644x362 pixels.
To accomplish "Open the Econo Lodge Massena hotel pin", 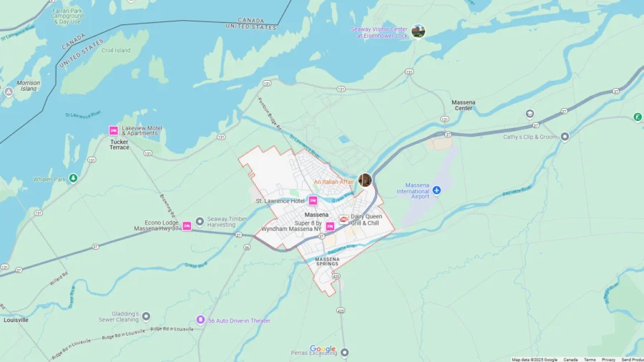I will [x=187, y=226].
